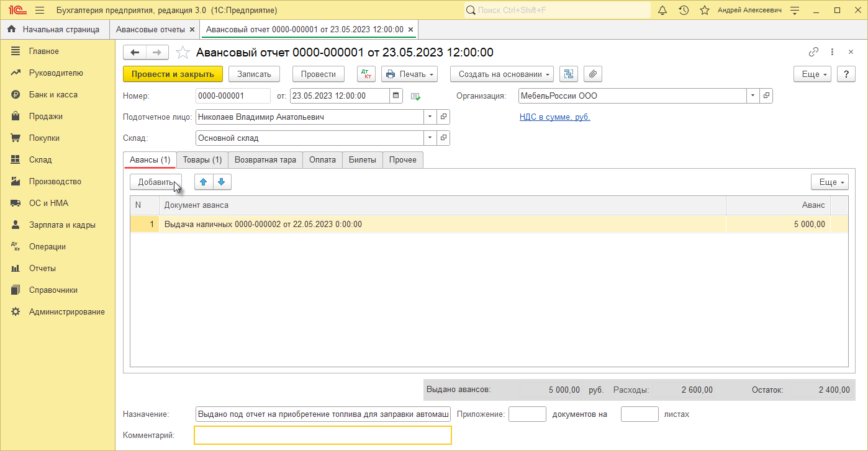
Task: Open НДС в сумме, руб. link
Action: pyautogui.click(x=555, y=117)
